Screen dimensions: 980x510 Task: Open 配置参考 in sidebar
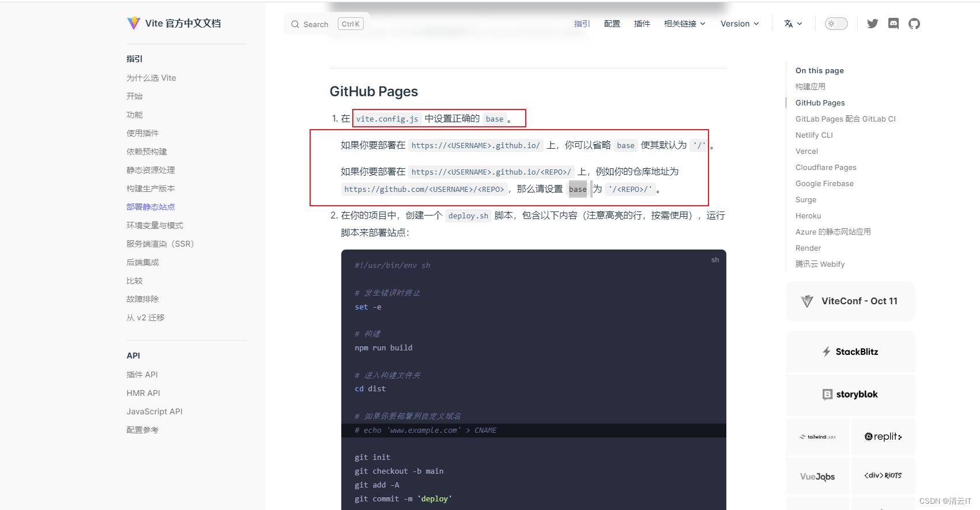pos(143,430)
